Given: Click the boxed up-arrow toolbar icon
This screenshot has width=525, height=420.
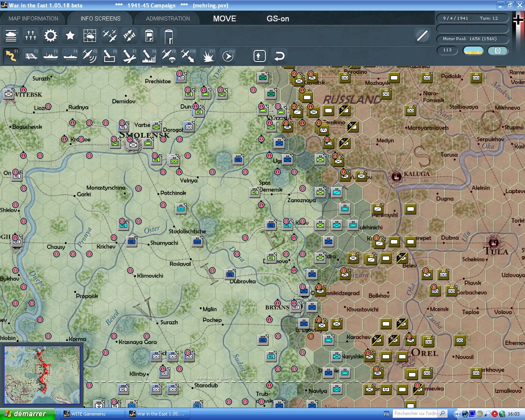Looking at the screenshot, I should click(259, 56).
